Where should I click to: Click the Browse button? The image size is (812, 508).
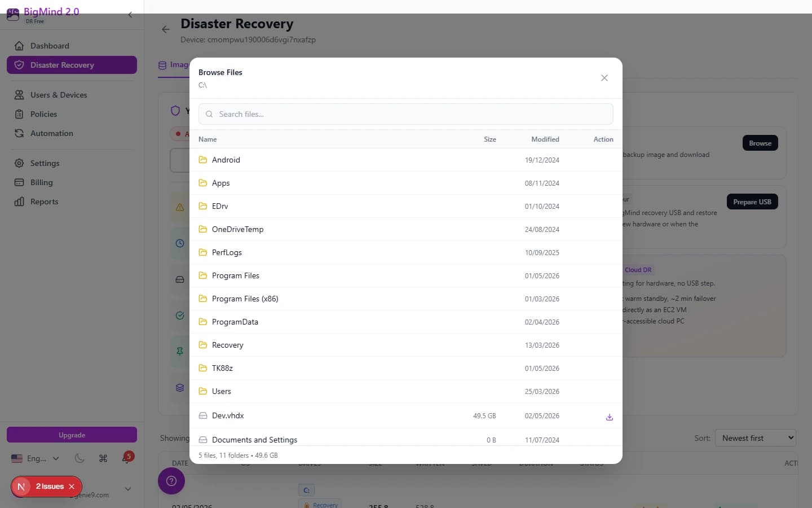coord(760,143)
